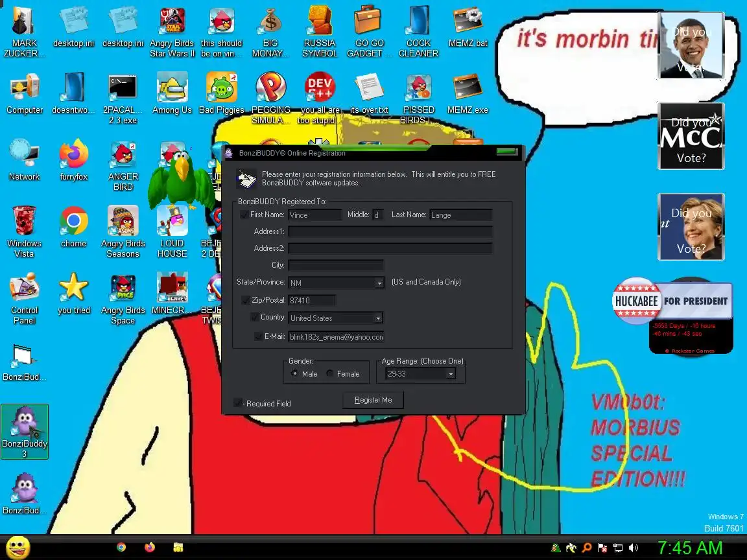
Task: Launch the MEMZ.exe desktop icon
Action: pos(468,94)
